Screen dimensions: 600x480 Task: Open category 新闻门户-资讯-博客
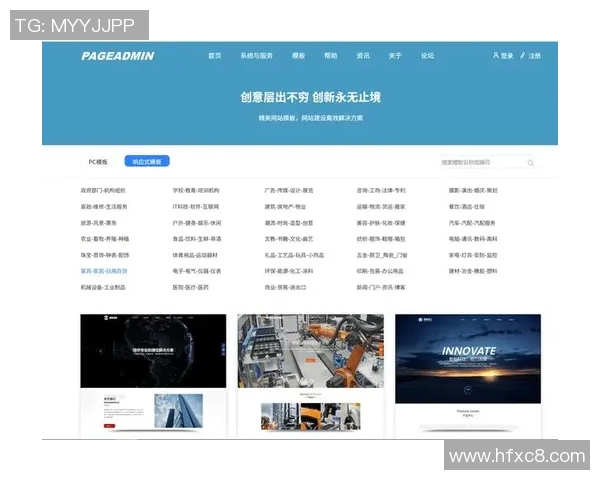coord(381,287)
